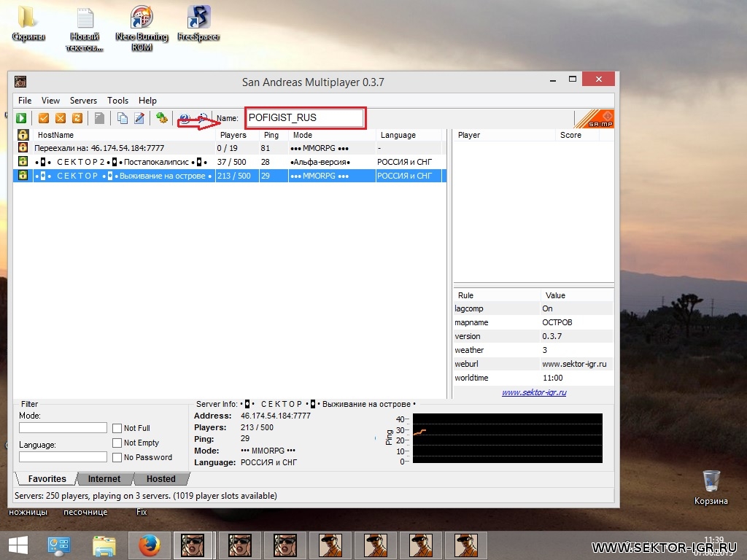The height and width of the screenshot is (560, 747).
Task: Open Firefox from the taskbar
Action: tap(149, 545)
